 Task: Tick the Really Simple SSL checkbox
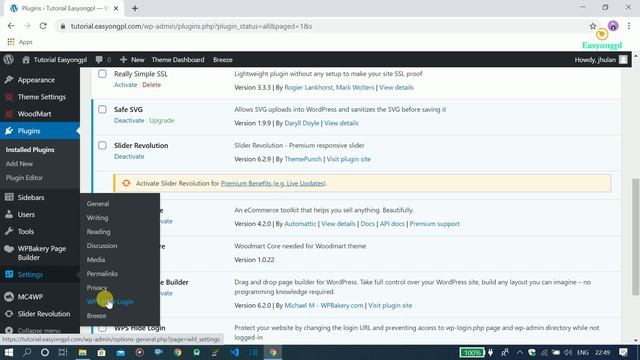102,74
